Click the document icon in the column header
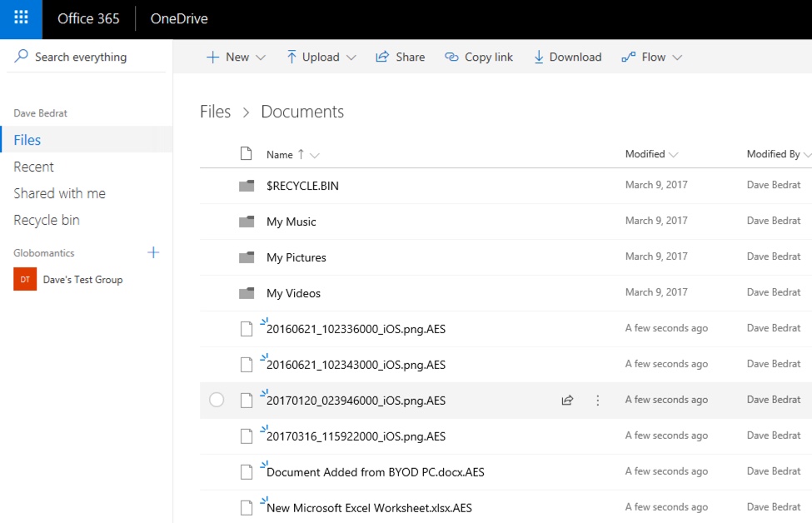This screenshot has height=523, width=812. (x=247, y=153)
